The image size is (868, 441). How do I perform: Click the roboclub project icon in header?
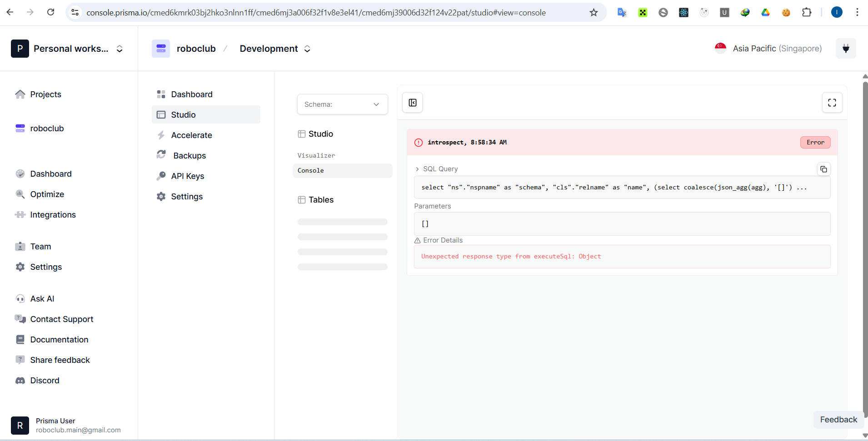click(x=161, y=49)
